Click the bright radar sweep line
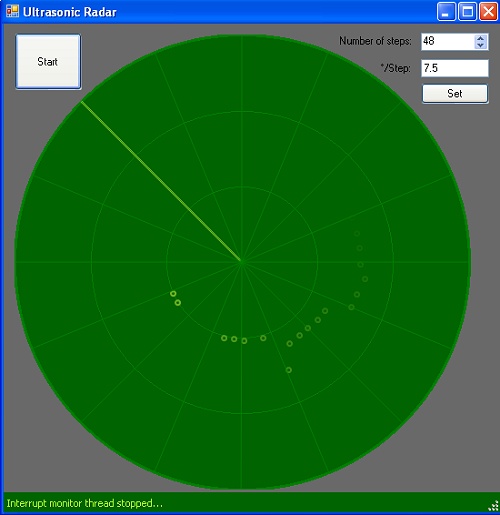 tap(161, 181)
